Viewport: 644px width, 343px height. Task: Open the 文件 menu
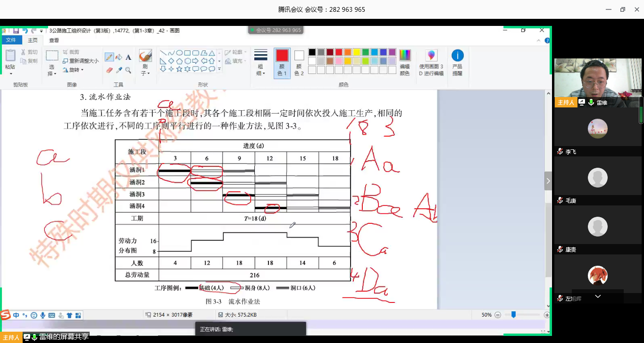pyautogui.click(x=11, y=40)
